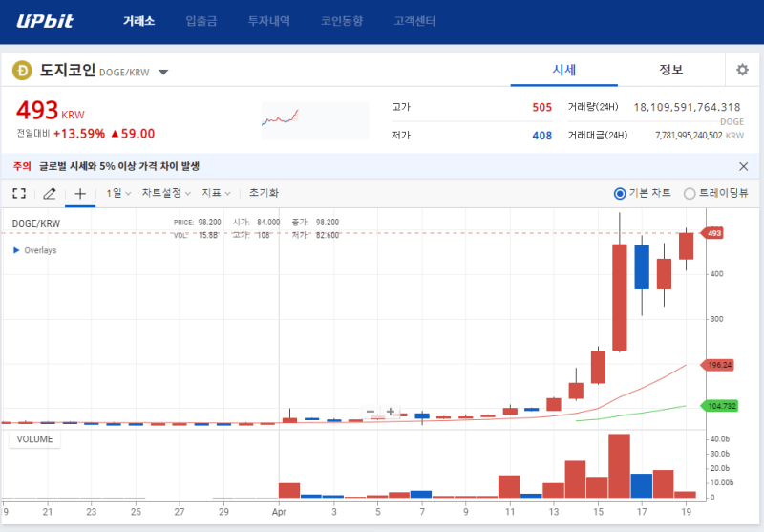Click the mini price sparkline thumbnail
This screenshot has height=532, width=764.
[x=315, y=120]
